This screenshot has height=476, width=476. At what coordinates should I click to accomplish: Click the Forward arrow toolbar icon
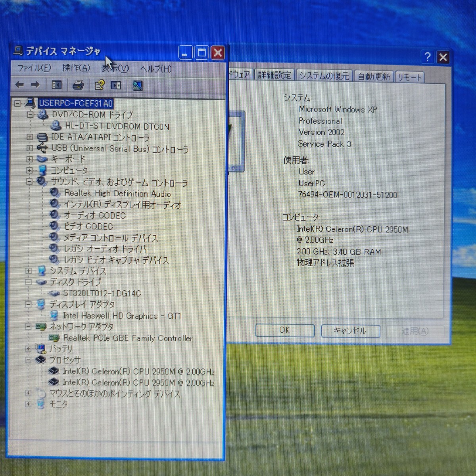(x=35, y=84)
